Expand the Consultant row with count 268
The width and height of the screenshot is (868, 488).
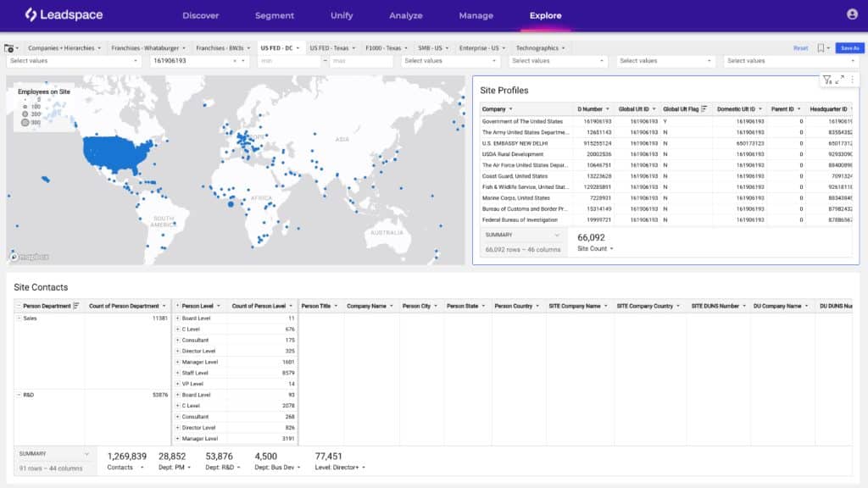[178, 417]
